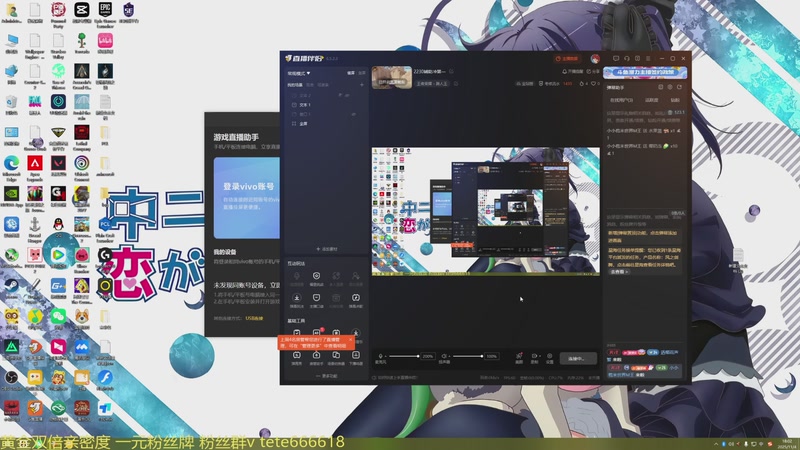Image resolution: width=800 pixels, height=450 pixels.
Task: Open 设置 settings gear near start button
Action: 549,358
